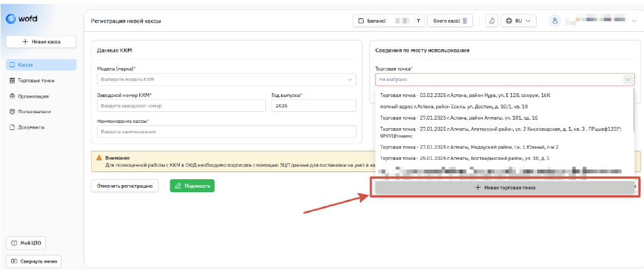Click the Пользователи sidebar icon
This screenshot has width=644, height=275.
point(12,112)
